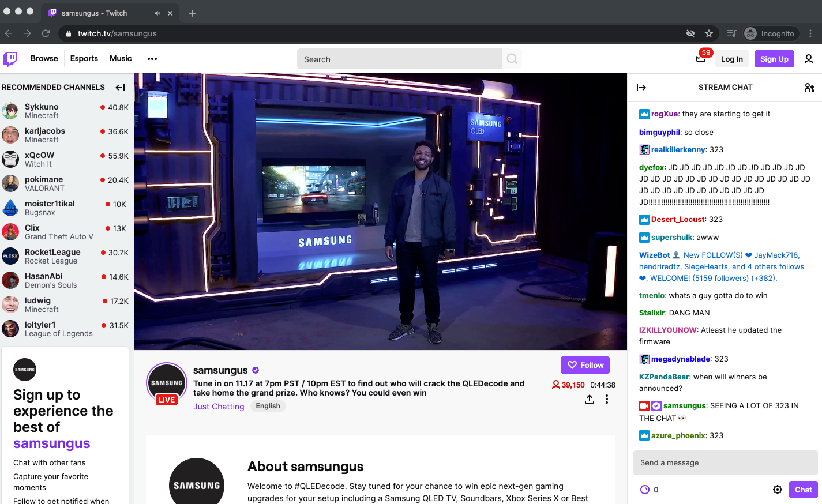Go back in browser history
Screen dimensions: 822x504
pos(9,33)
